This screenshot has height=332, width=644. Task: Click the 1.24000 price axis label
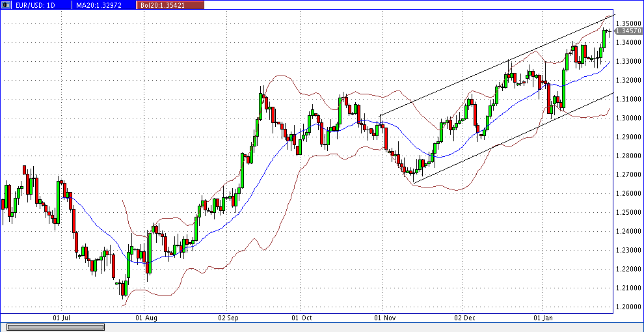coord(628,231)
